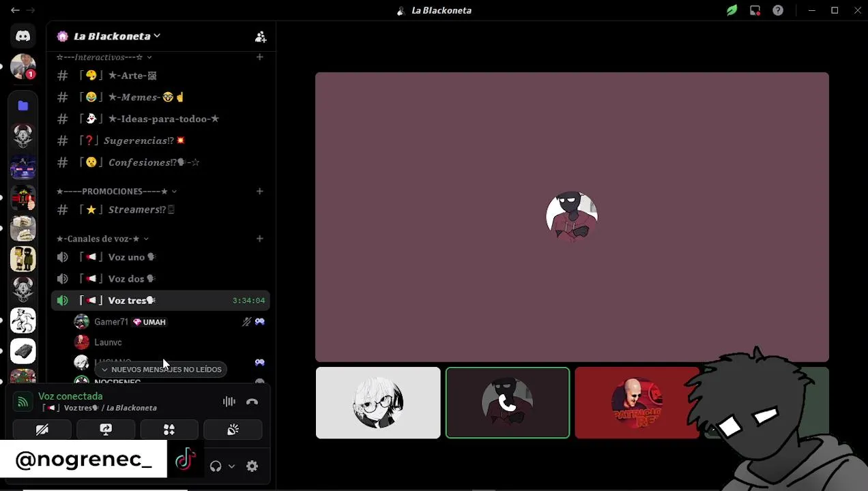Viewport: 868px width, 491px height.
Task: Select the white anime avatar participant tile
Action: click(x=378, y=403)
